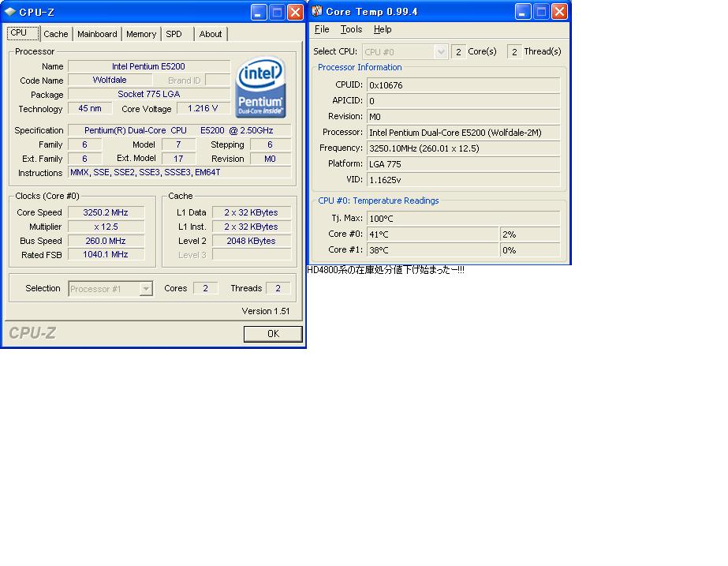Click the Threads count field in CPU-Z
The image size is (728, 566).
coord(278,288)
